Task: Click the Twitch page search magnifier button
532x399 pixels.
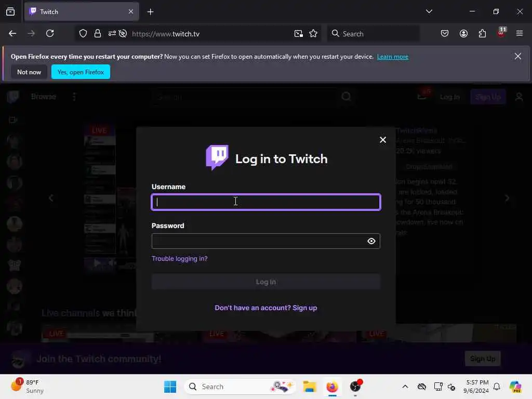Action: pyautogui.click(x=346, y=97)
